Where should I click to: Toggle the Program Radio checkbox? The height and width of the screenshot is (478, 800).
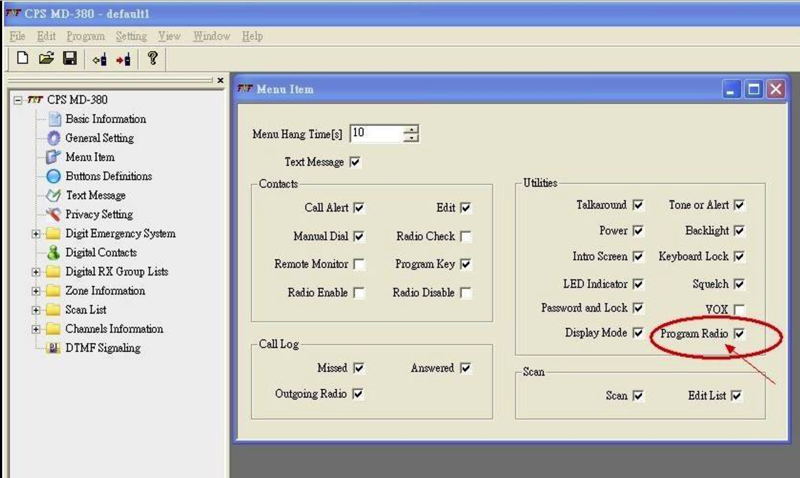(739, 334)
